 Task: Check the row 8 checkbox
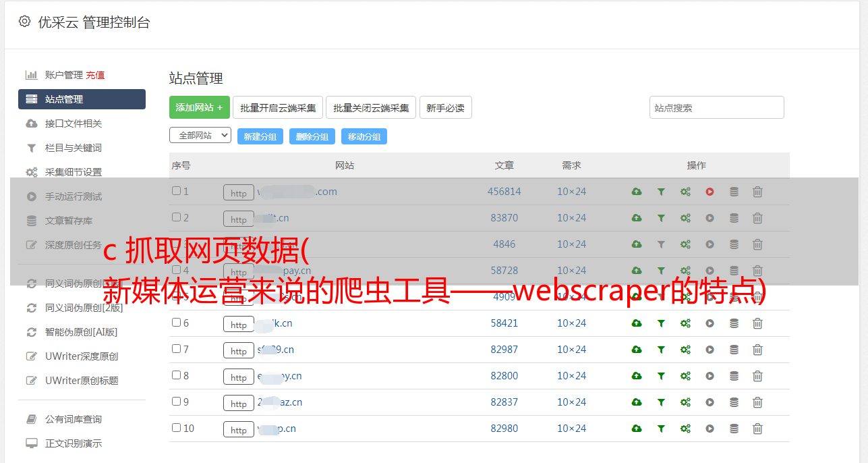[x=176, y=375]
